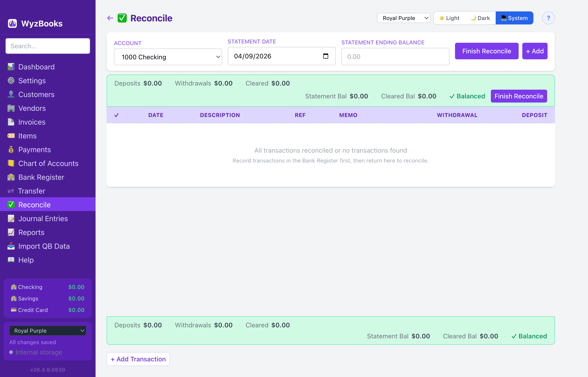
Task: Switch theme mode to Light
Action: 449,18
